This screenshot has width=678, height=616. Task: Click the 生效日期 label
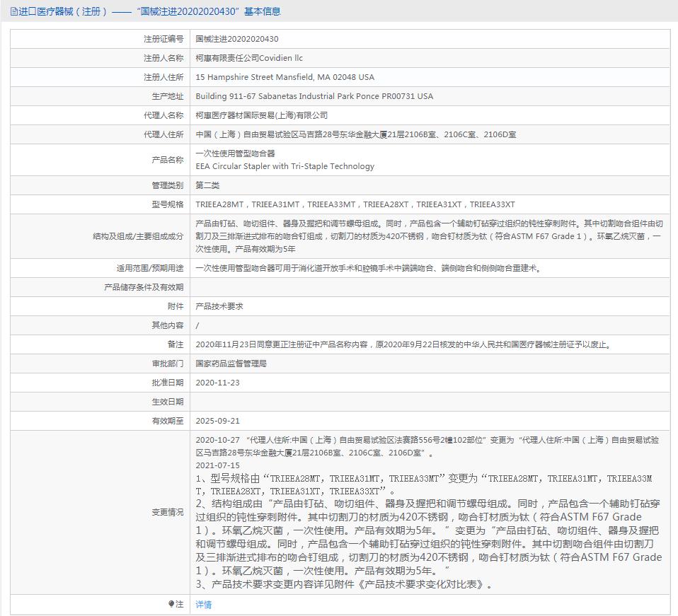[x=167, y=402]
